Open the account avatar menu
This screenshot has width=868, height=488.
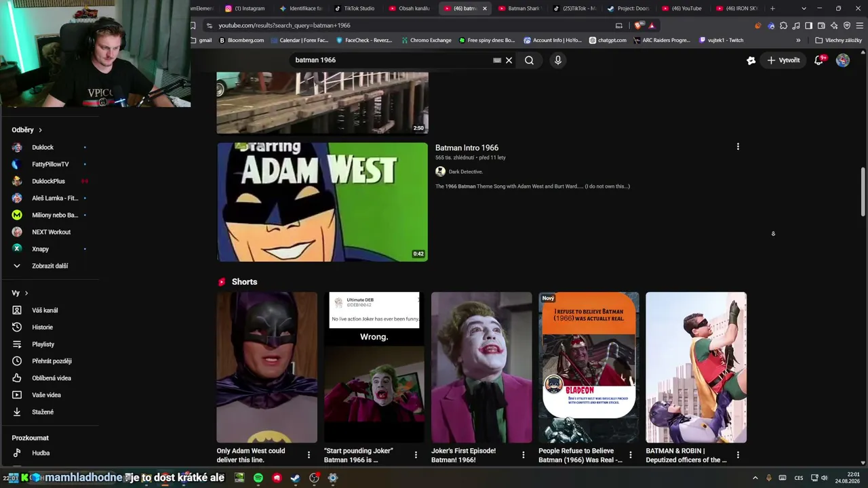pos(842,60)
